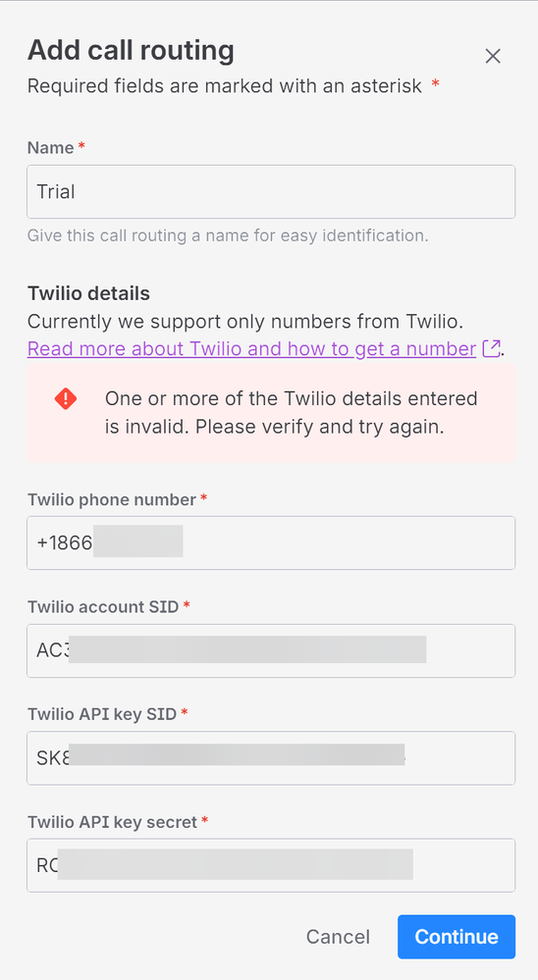The height and width of the screenshot is (980, 538).
Task: Click into the Twilio phone number field
Action: click(x=271, y=542)
